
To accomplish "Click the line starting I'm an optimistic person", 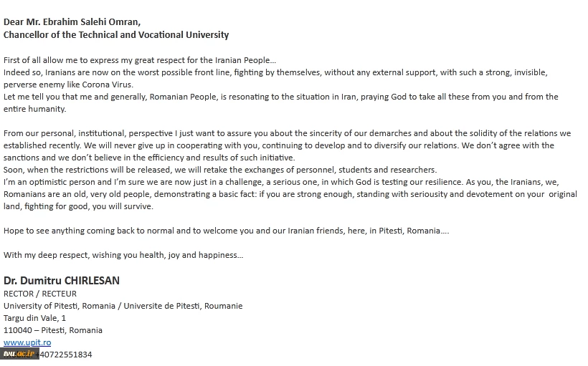I will [281, 182].
